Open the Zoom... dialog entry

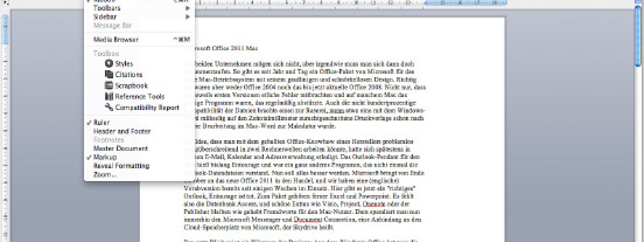coord(139,175)
